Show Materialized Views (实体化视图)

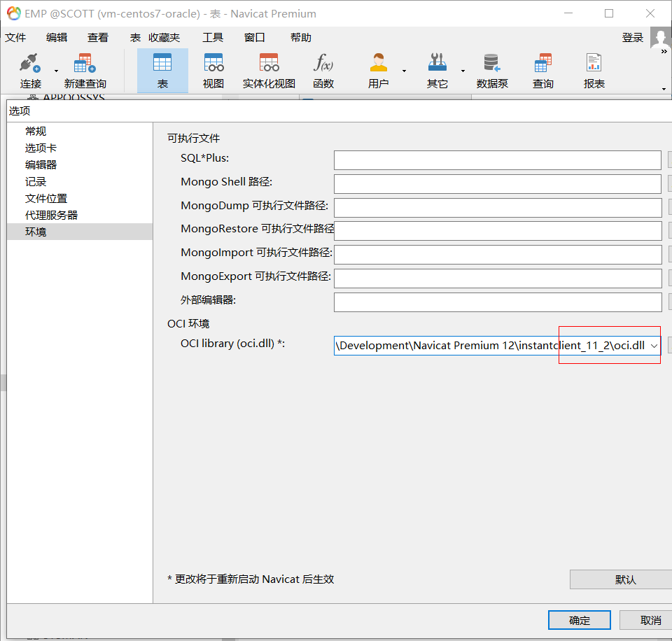click(269, 64)
